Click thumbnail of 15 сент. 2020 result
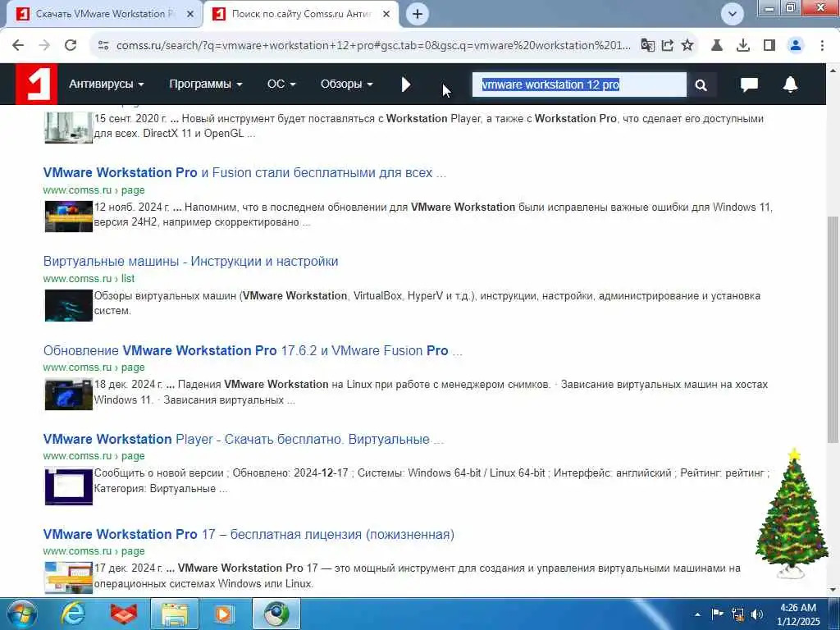Screen dimensions: 840x630 (69, 127)
